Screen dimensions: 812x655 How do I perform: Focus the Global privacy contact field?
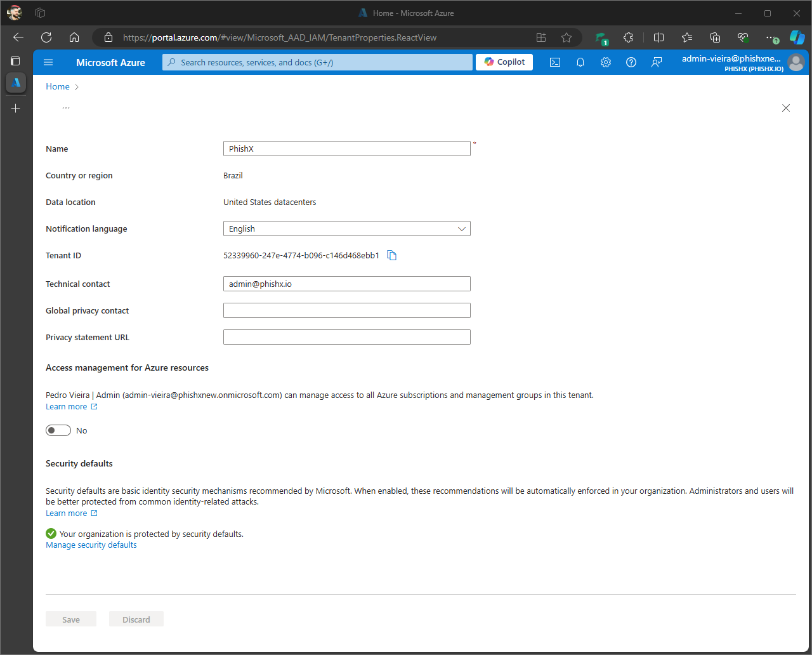point(347,310)
